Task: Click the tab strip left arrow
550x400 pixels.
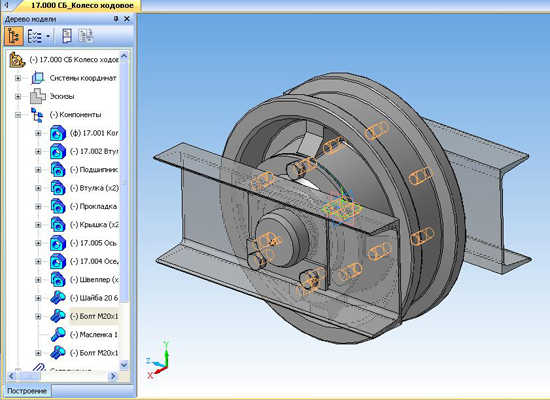Action: pyautogui.click(x=6, y=5)
